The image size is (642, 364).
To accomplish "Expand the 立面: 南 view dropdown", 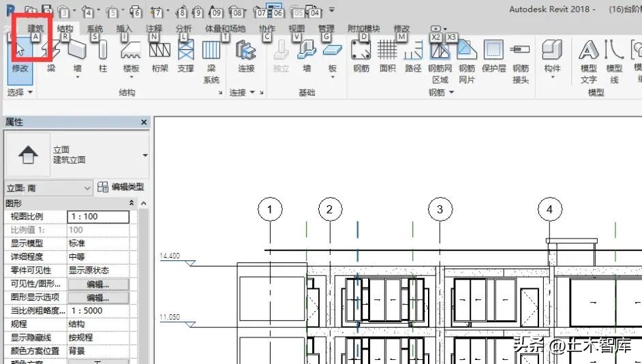I will pos(87,187).
